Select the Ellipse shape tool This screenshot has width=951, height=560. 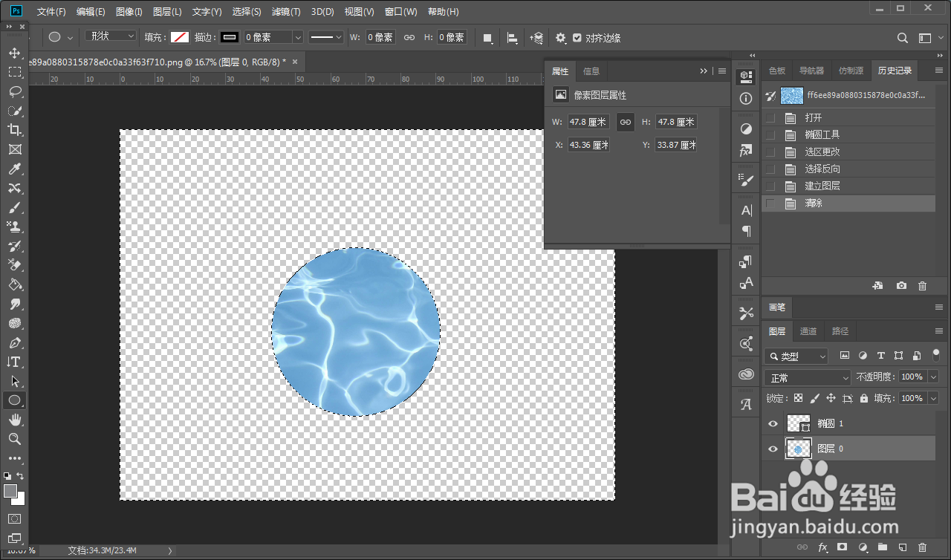(14, 400)
